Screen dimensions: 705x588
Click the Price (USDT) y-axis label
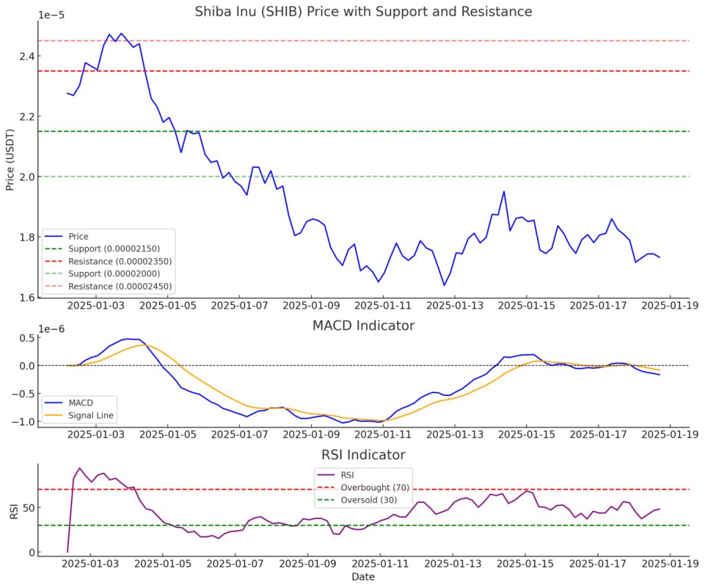(10, 160)
